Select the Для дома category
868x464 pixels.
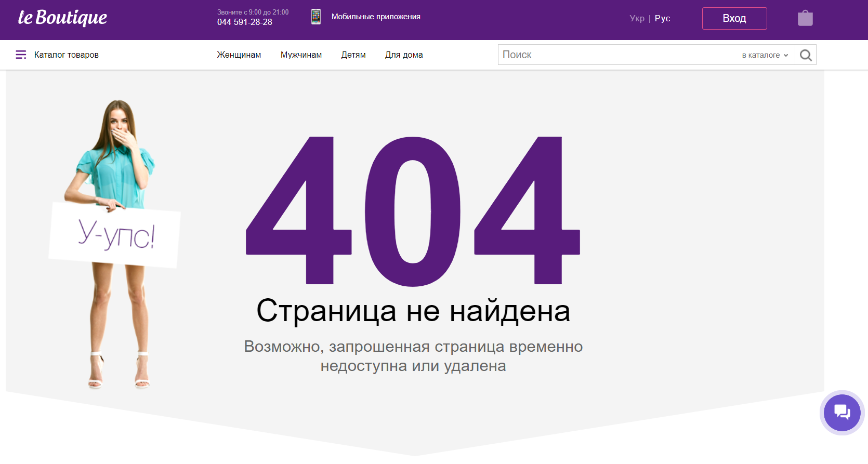[404, 55]
